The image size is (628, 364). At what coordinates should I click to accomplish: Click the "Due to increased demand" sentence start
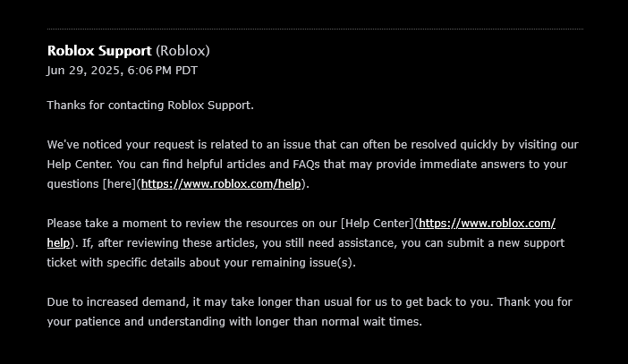click(118, 302)
